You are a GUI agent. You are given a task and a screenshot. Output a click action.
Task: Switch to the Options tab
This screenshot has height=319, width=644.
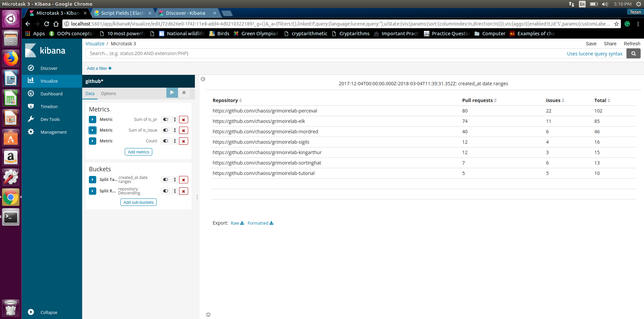tap(108, 94)
